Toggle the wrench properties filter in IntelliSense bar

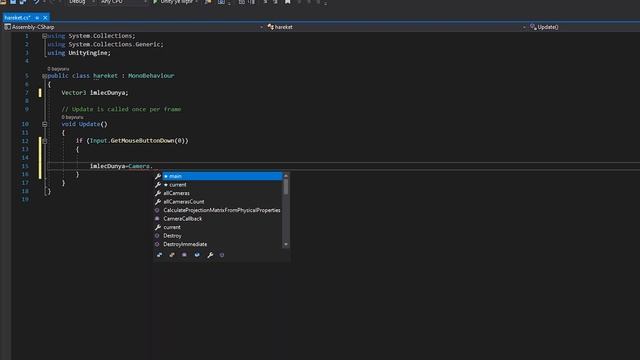(210, 255)
